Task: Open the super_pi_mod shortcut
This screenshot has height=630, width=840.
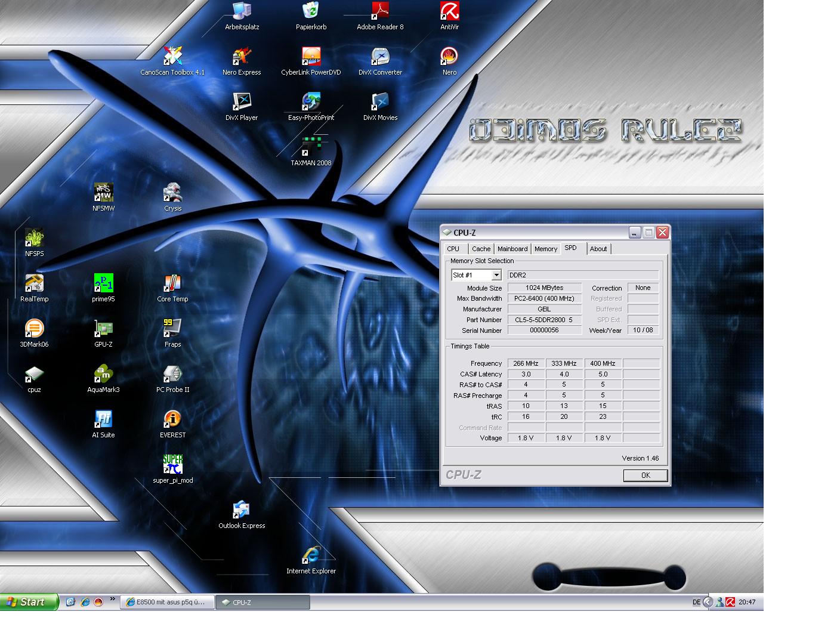Action: tap(172, 470)
